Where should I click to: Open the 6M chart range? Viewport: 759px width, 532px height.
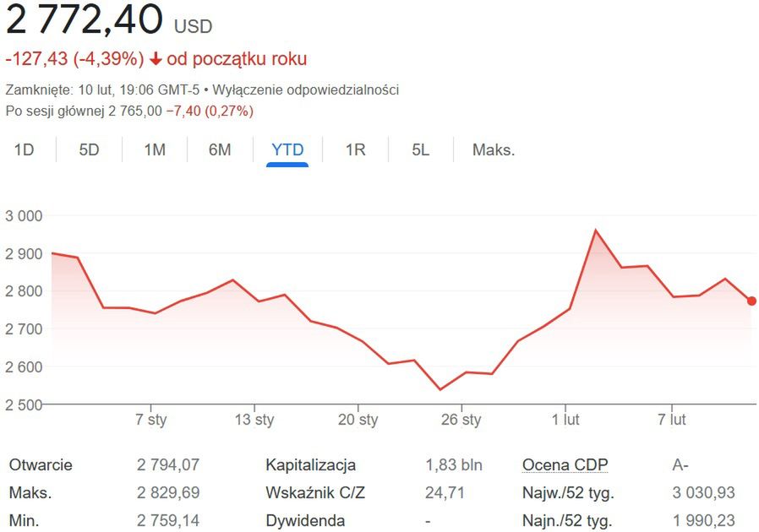click(x=220, y=150)
